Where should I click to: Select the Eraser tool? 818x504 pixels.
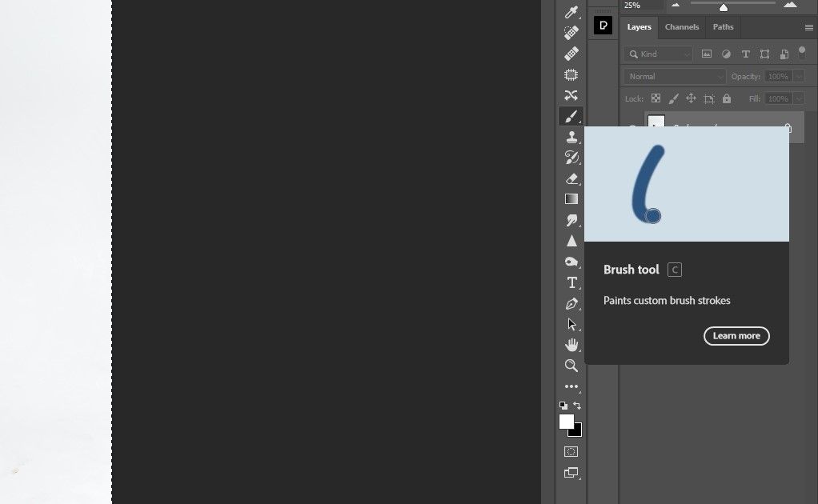click(x=571, y=178)
